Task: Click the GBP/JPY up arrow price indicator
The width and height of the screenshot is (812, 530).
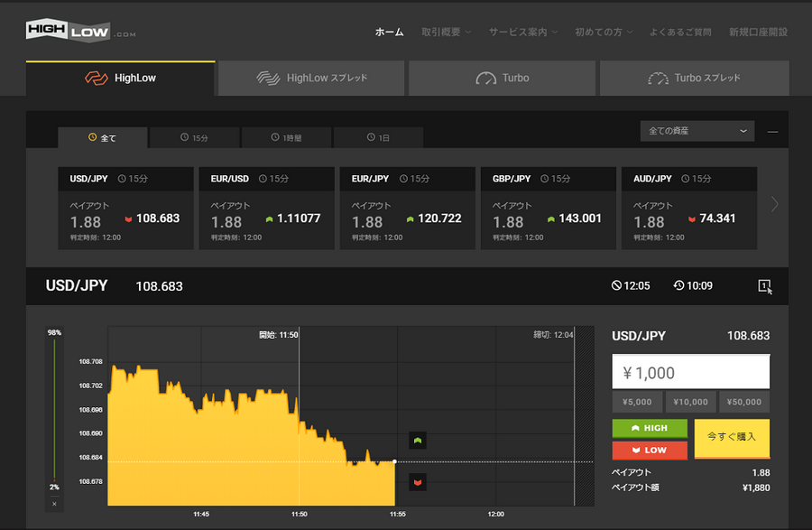Action: coord(551,219)
